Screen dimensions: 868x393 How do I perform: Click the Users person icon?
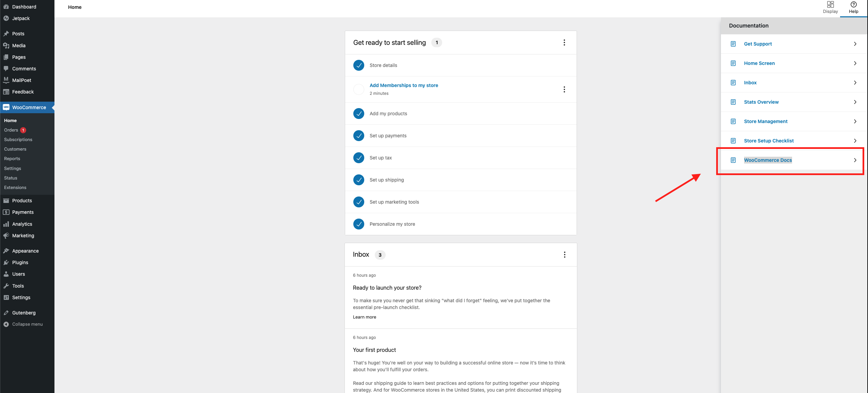6,274
